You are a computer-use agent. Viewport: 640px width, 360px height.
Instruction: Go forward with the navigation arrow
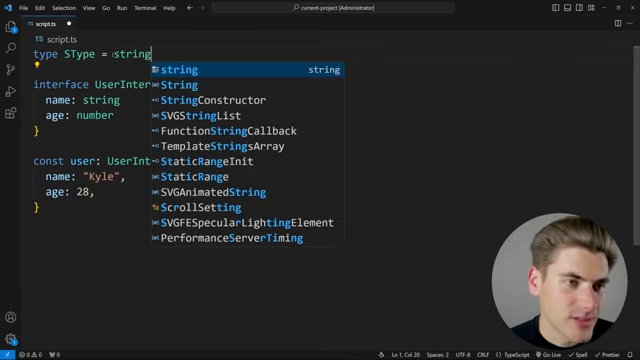point(202,8)
